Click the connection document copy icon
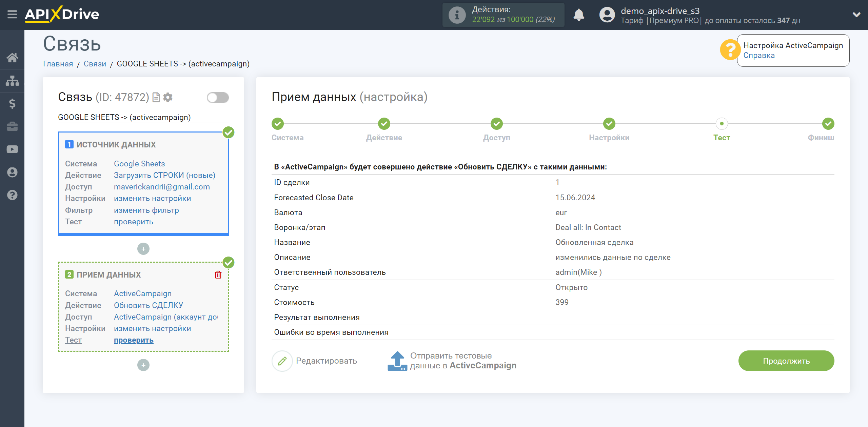868x427 pixels. coord(156,98)
